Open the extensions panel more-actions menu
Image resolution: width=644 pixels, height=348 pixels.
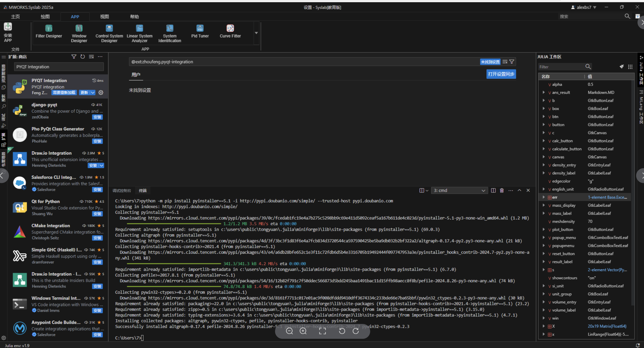click(100, 56)
